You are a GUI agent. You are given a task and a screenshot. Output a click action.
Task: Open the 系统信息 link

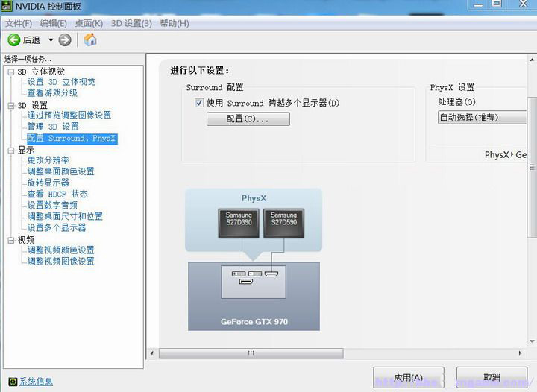point(36,382)
